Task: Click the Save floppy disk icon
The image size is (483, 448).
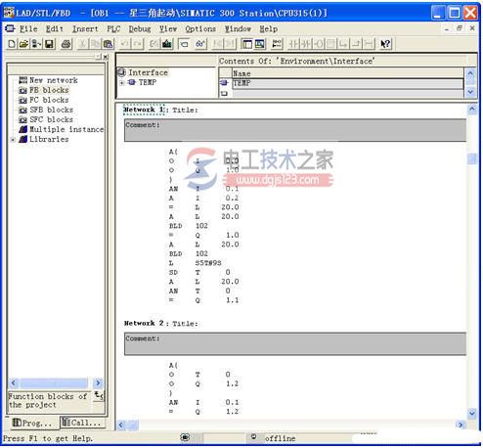Action: click(x=49, y=44)
